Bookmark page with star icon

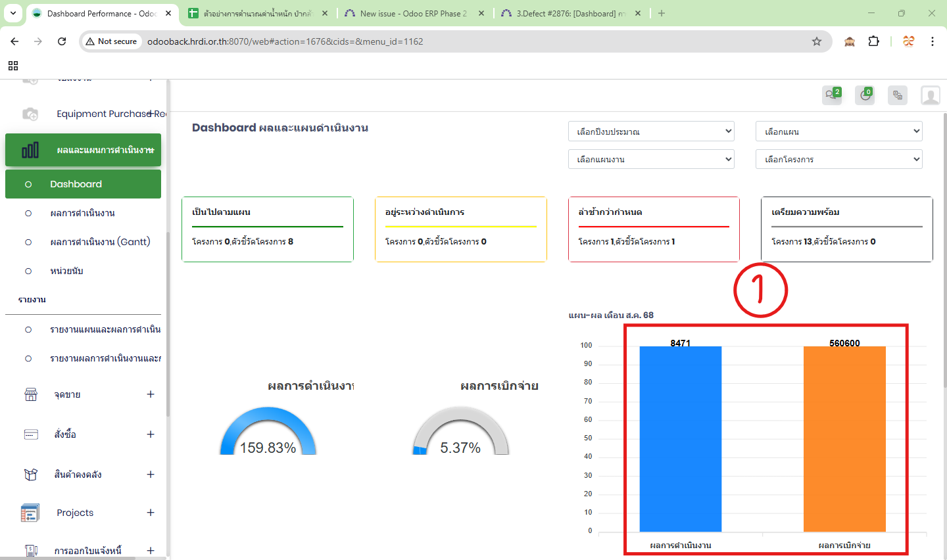pyautogui.click(x=817, y=41)
